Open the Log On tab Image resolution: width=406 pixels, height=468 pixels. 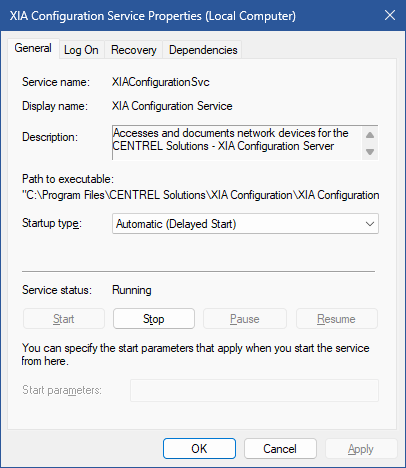(81, 50)
